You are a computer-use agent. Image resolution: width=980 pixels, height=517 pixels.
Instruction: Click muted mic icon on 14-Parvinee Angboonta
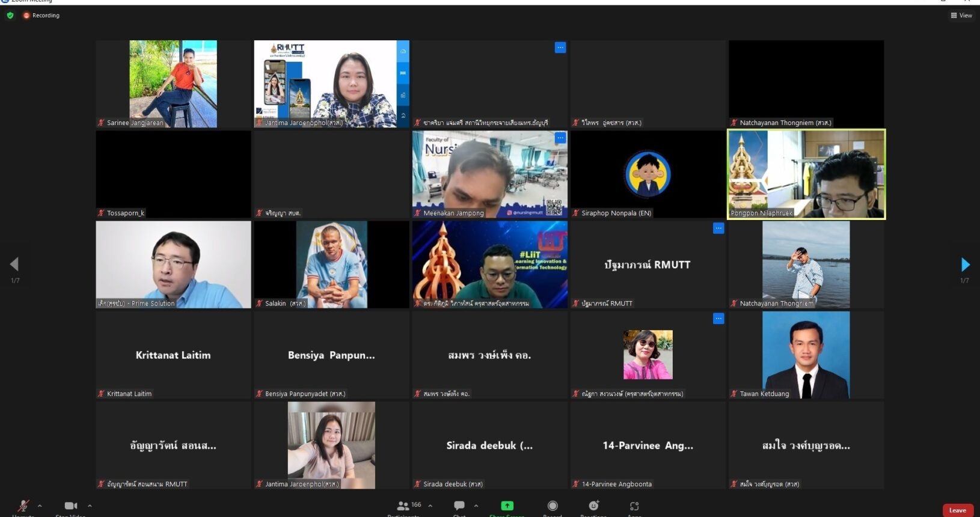click(576, 484)
